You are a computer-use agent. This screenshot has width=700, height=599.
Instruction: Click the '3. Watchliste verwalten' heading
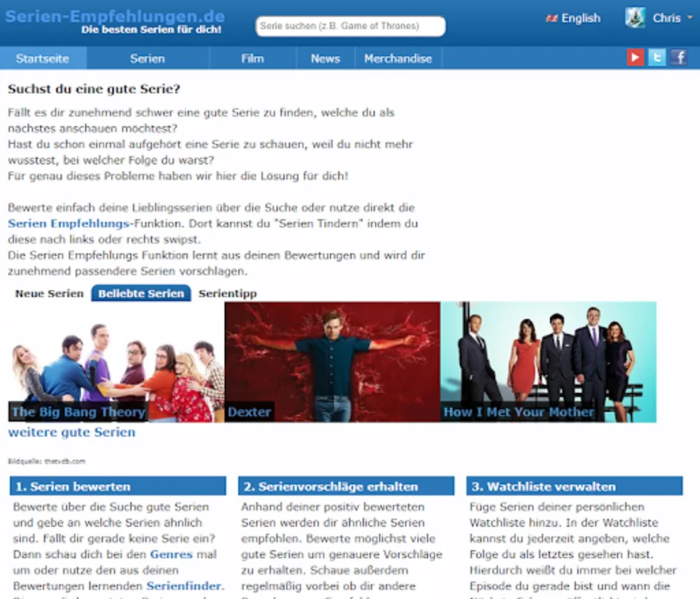tap(574, 486)
